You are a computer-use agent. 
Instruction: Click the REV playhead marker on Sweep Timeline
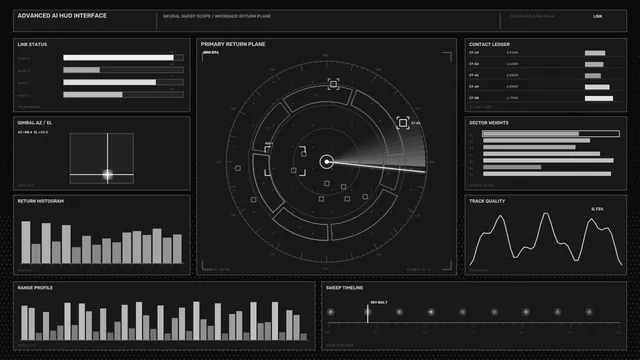[x=367, y=313]
